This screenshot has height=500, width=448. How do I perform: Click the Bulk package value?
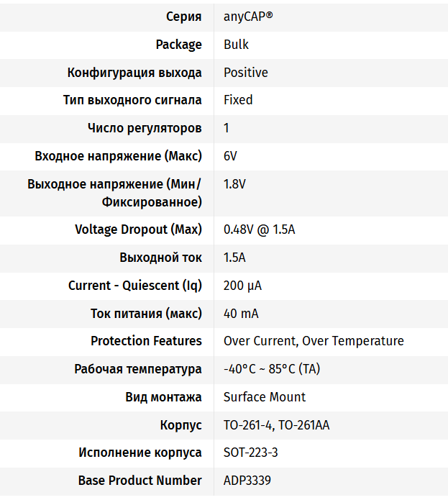(x=236, y=45)
